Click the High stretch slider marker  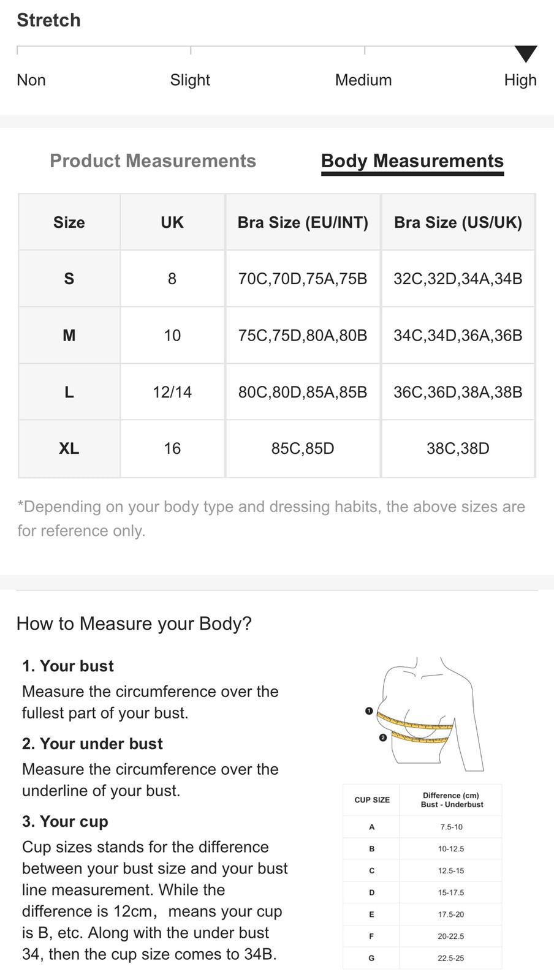525,54
